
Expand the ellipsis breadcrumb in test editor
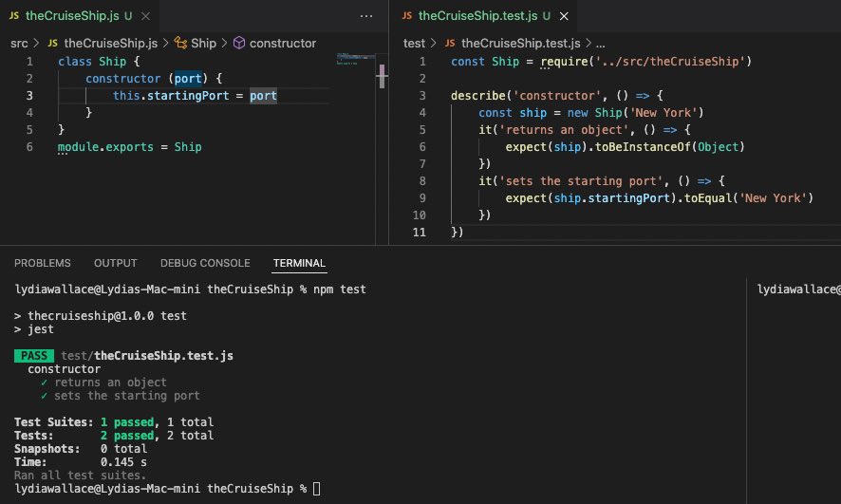600,44
